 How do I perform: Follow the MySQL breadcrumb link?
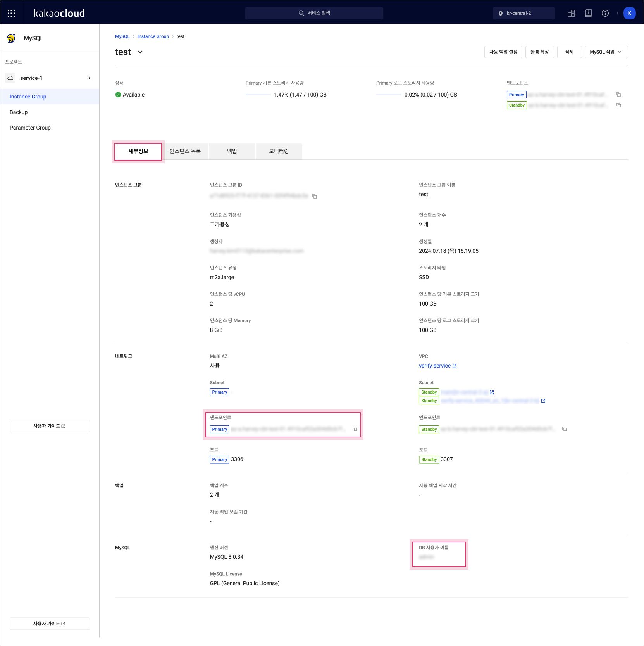[122, 36]
